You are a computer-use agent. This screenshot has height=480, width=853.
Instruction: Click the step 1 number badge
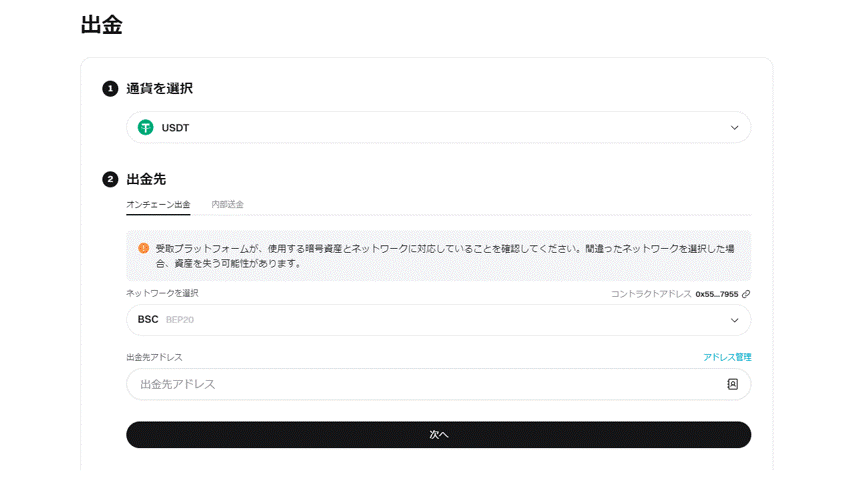tap(110, 89)
